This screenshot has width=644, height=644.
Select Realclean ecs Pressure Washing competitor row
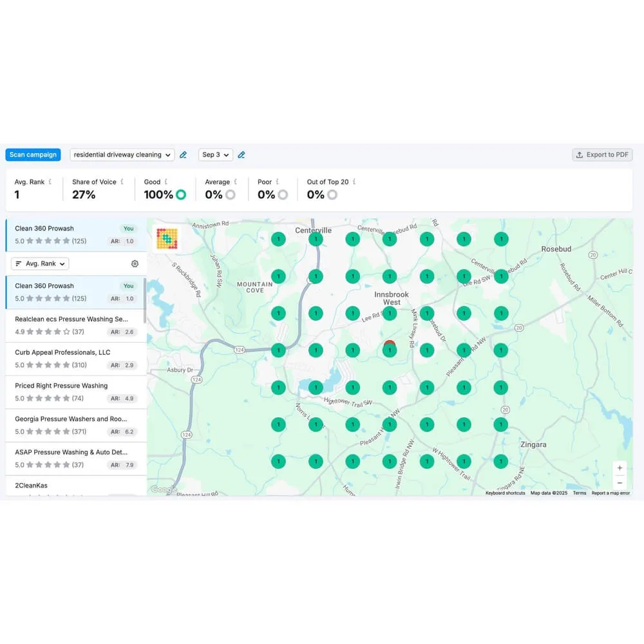coord(75,325)
